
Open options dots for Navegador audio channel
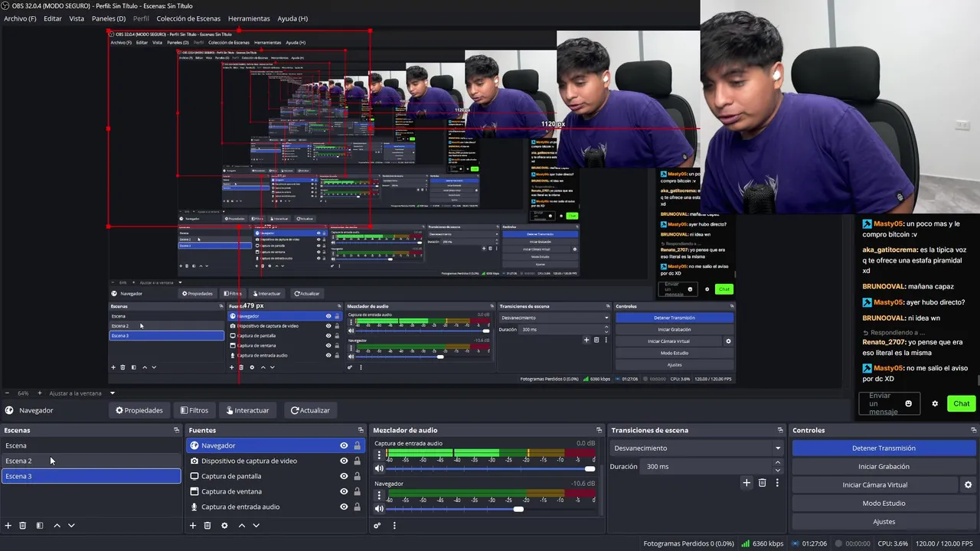(379, 495)
